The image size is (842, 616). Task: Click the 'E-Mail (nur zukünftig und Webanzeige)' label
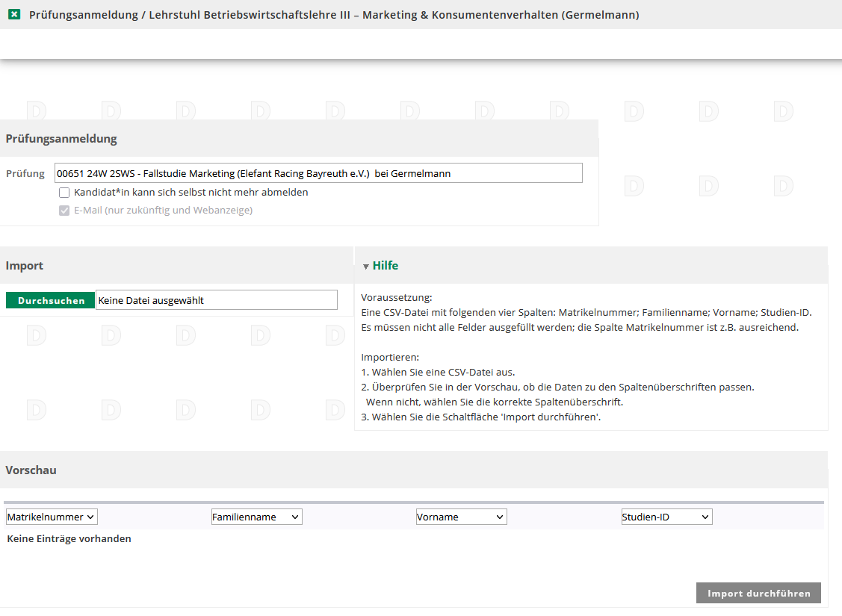click(163, 211)
